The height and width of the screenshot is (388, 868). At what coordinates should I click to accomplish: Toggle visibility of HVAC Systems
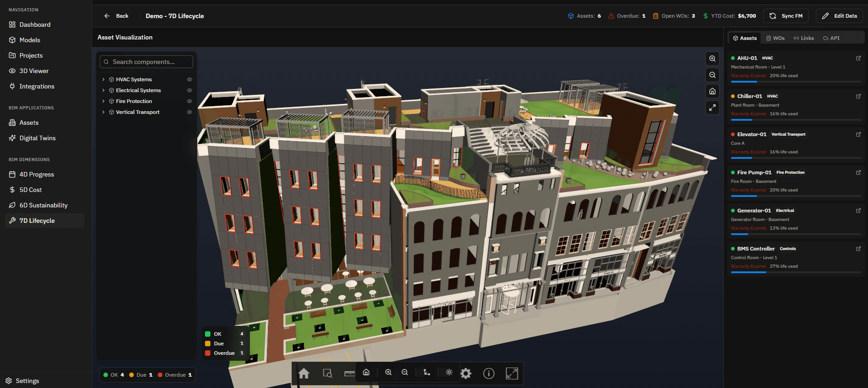190,79
